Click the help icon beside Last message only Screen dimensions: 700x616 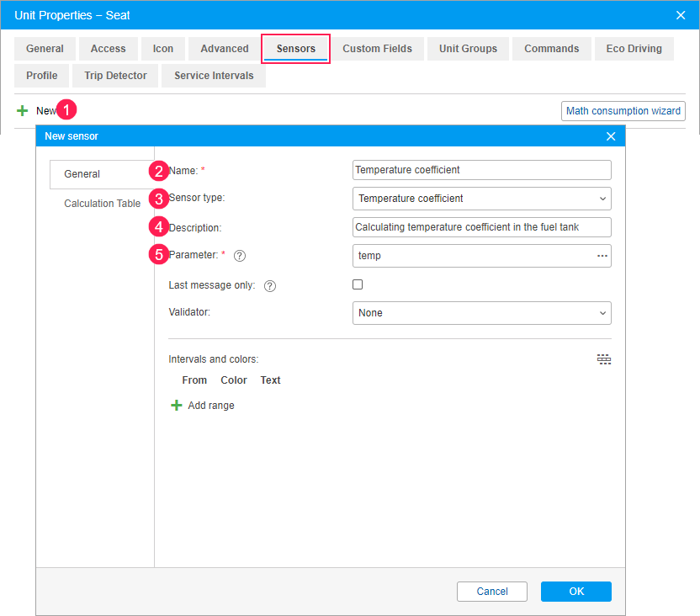(x=270, y=285)
